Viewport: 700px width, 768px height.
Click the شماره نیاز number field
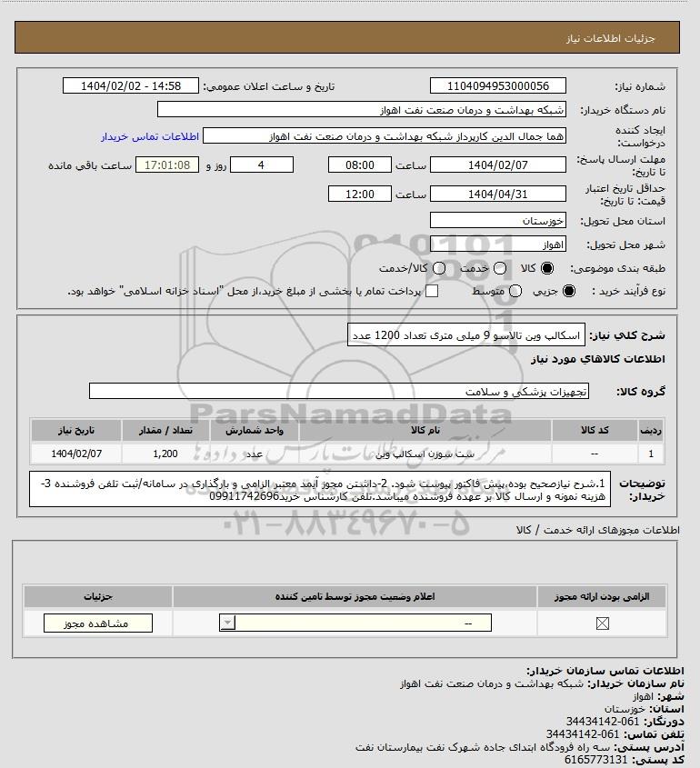coord(497,85)
